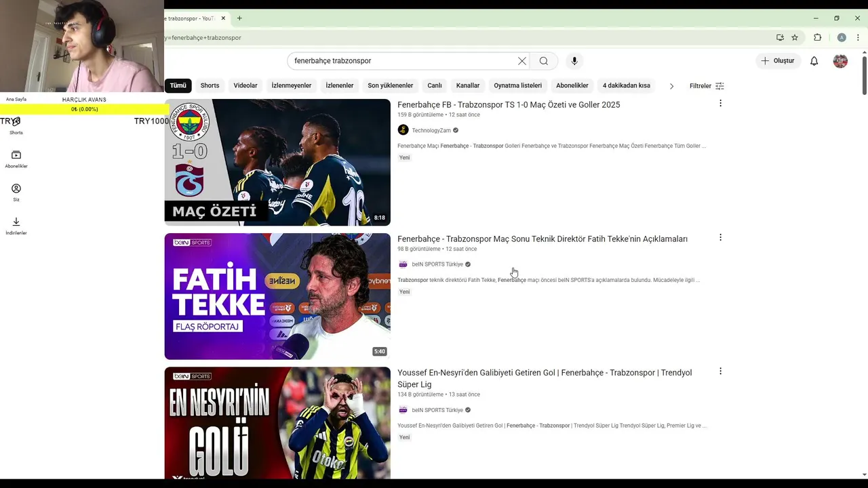Select the Canlı filter chip

click(x=435, y=86)
